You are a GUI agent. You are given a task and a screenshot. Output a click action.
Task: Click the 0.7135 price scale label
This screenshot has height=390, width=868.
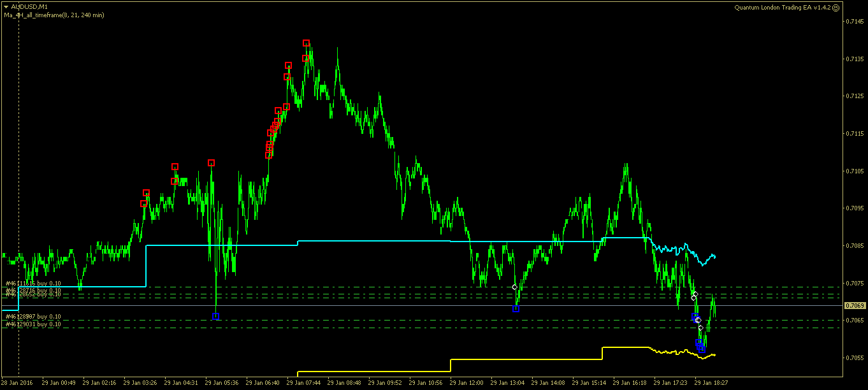pos(855,59)
